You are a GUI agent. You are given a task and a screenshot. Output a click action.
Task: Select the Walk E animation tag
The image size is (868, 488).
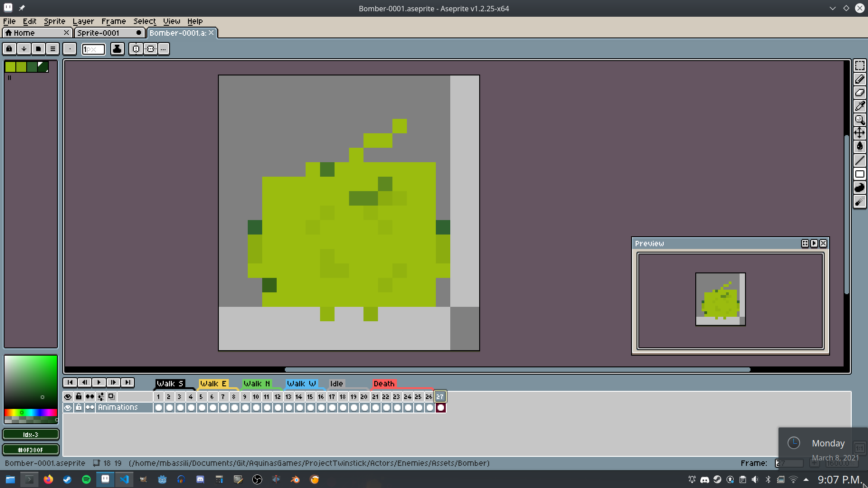click(213, 384)
